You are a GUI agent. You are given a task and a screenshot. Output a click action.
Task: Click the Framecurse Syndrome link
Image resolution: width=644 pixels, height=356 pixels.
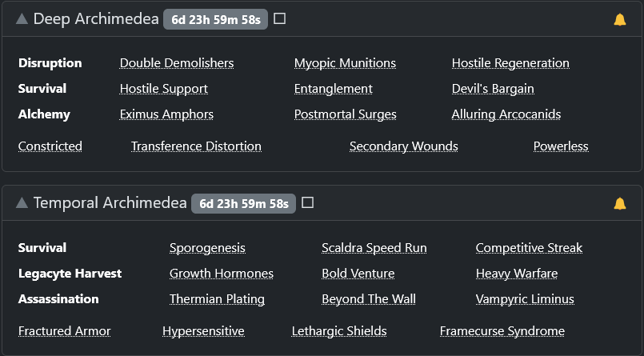coord(502,331)
